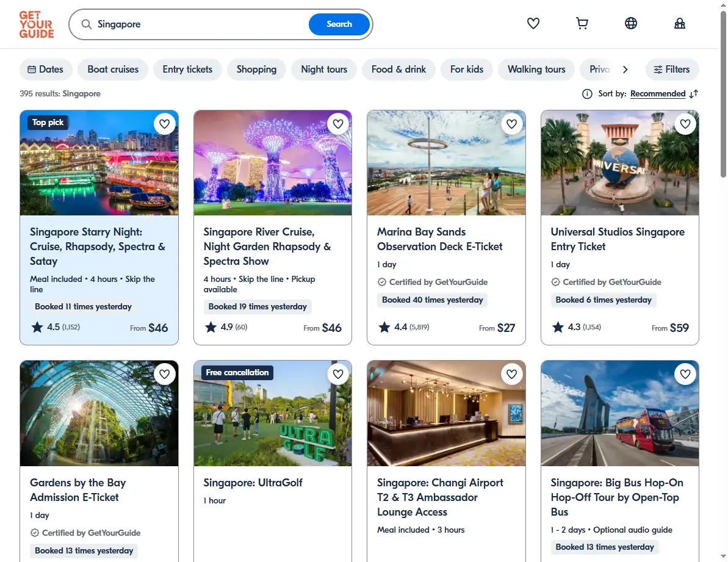728x562 pixels.
Task: Open Marina Bay Sands Observation Deck E-Ticket title
Action: click(440, 239)
